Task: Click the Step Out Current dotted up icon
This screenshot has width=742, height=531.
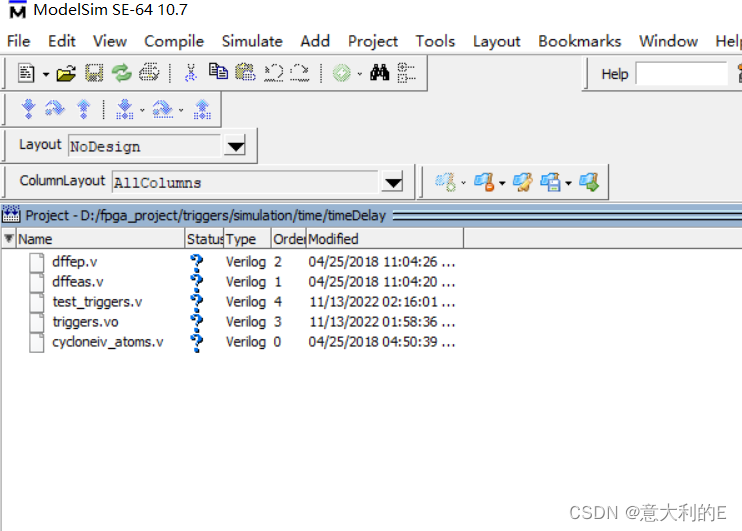Action: point(202,109)
